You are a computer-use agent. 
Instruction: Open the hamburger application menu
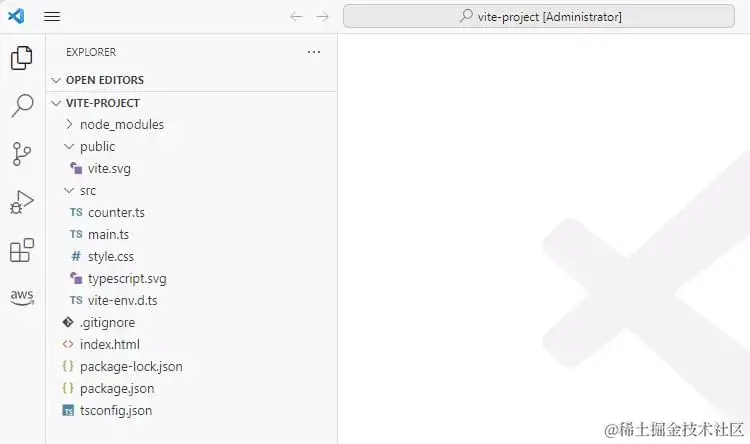52,17
